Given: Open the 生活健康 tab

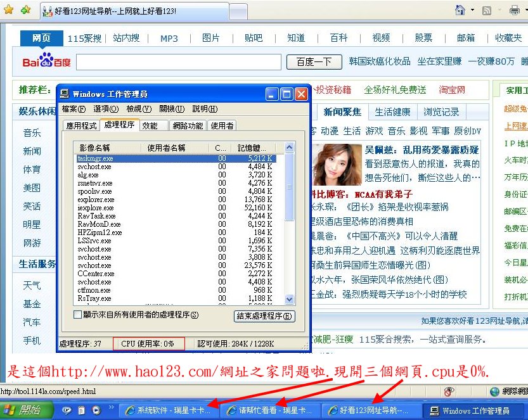Looking at the screenshot, I should click(392, 112).
